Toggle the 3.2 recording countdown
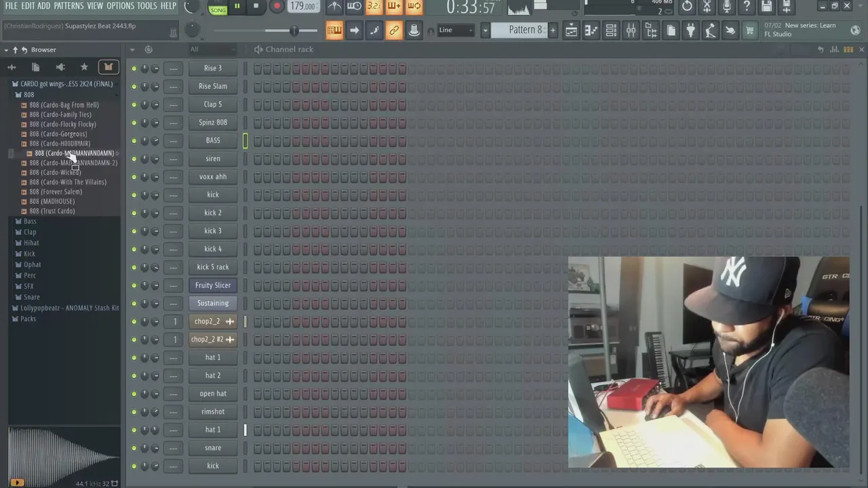This screenshot has width=868, height=488. [374, 7]
